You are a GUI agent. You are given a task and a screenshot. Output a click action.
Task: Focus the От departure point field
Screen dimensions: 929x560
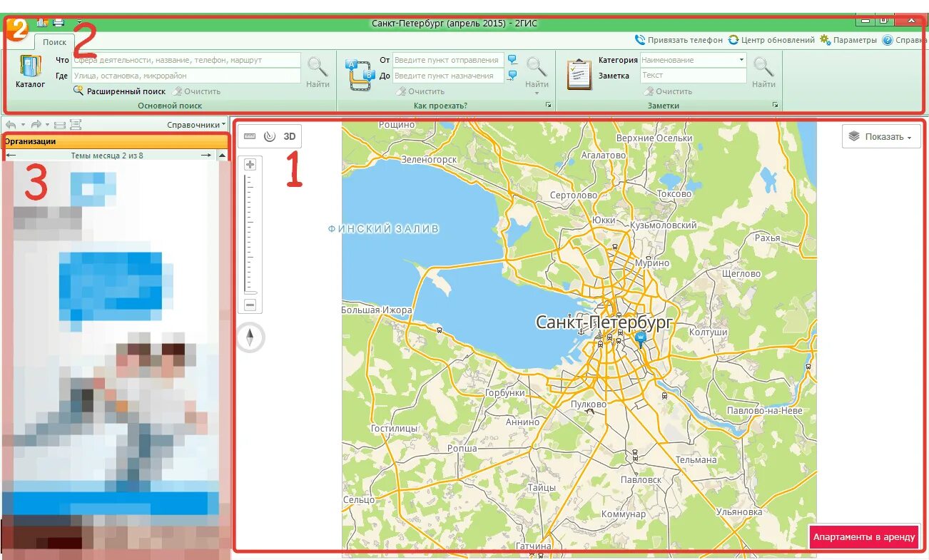tap(448, 60)
